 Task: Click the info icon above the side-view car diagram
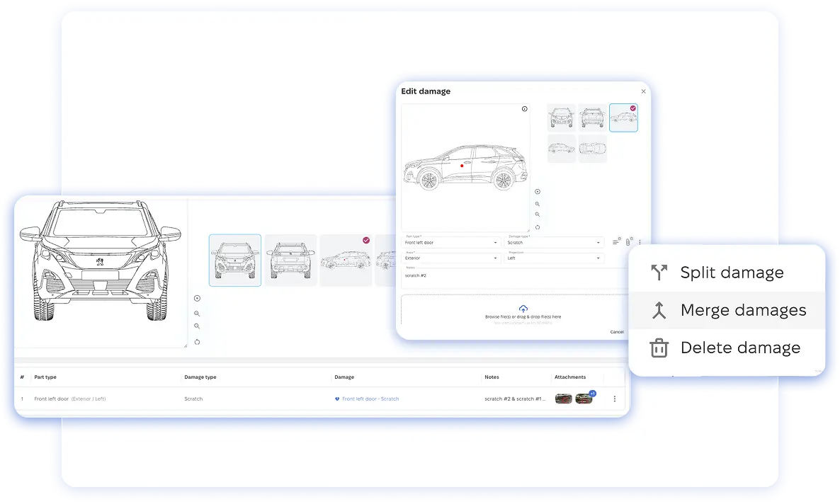(x=524, y=109)
